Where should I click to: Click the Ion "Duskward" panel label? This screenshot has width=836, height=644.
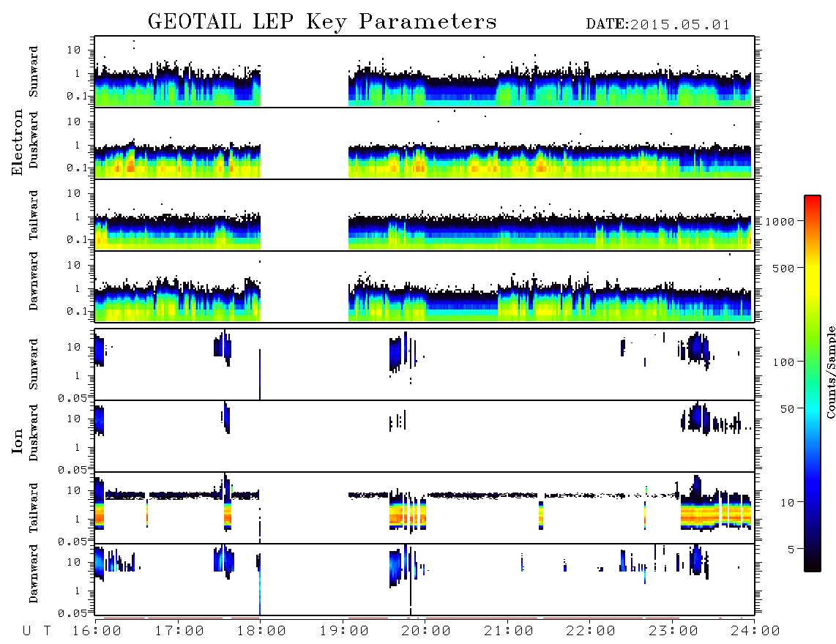[34, 433]
